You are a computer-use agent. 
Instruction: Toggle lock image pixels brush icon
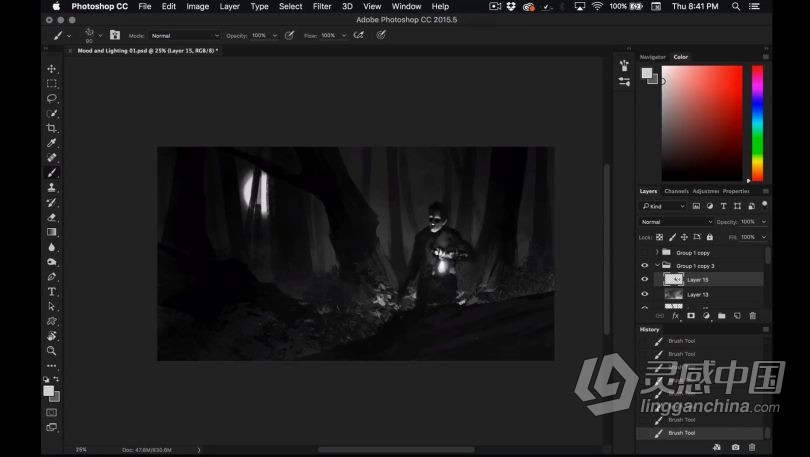click(672, 237)
